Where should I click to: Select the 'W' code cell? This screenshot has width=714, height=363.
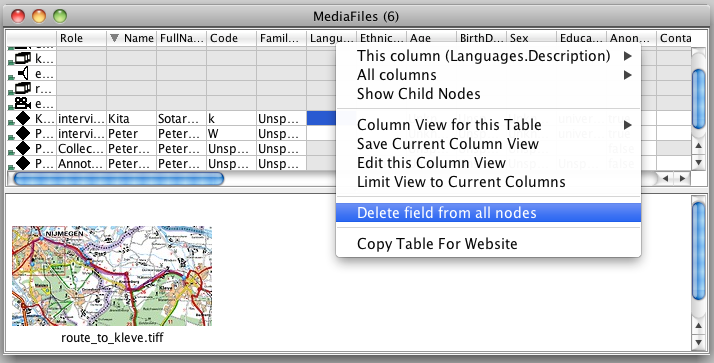[x=232, y=134]
